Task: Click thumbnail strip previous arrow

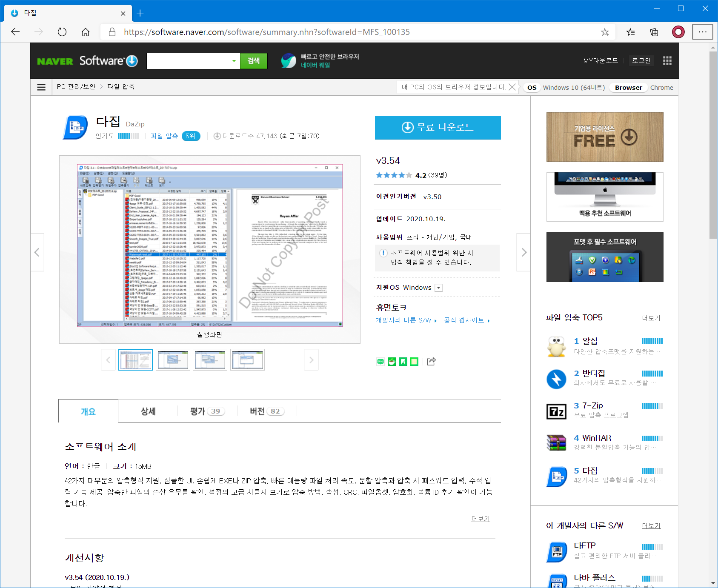Action: click(108, 360)
